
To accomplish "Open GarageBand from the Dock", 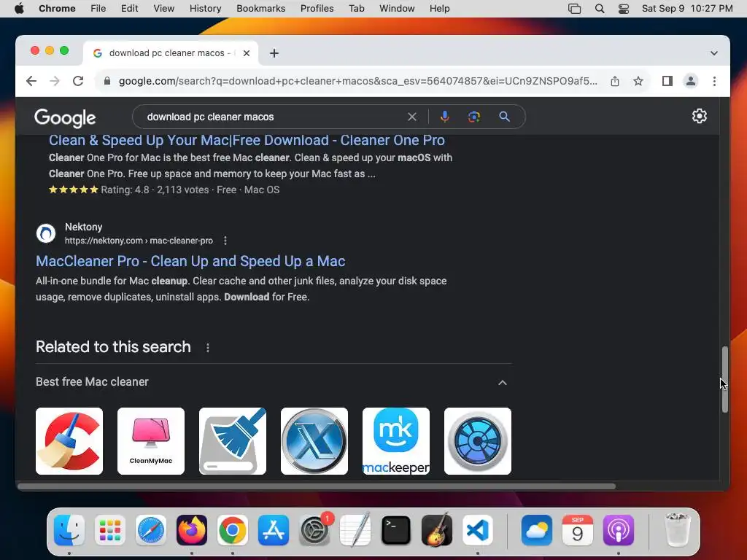I will click(x=437, y=530).
